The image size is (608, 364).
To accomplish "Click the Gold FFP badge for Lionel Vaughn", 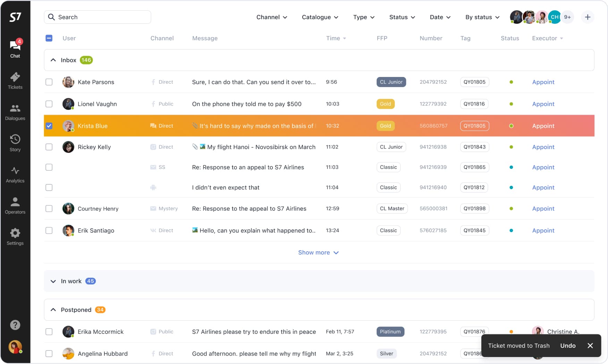I will point(385,104).
